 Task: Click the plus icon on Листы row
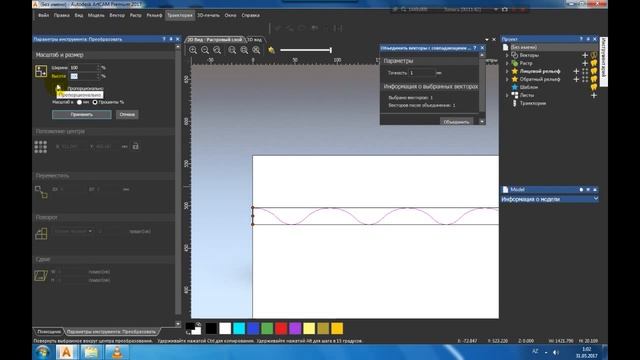[594, 95]
